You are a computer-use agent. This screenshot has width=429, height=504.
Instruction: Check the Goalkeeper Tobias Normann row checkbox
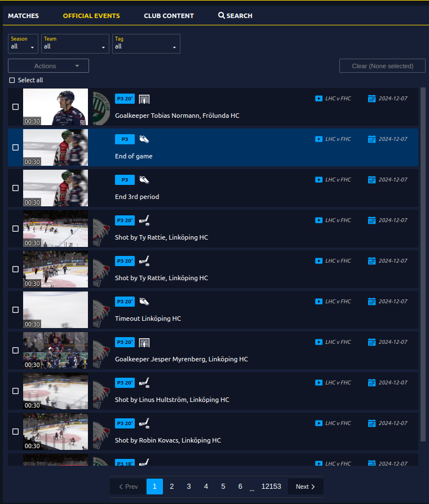[15, 107]
